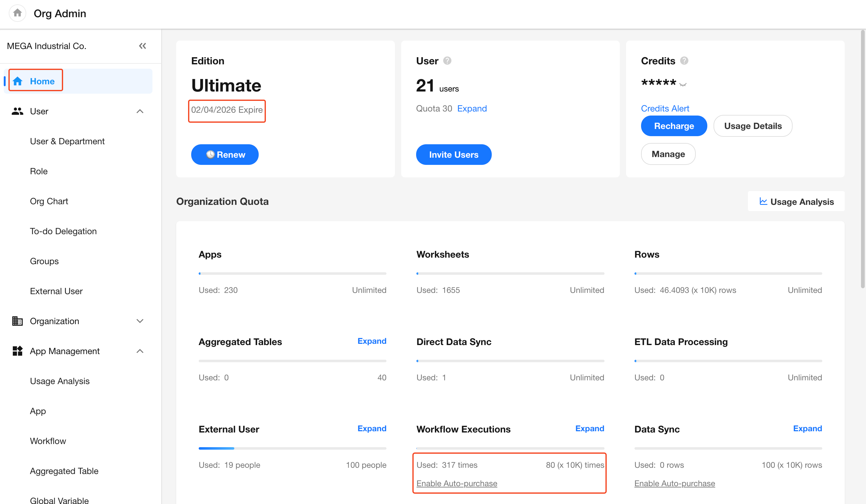Open the Org Chart menu item
866x504 pixels.
(49, 201)
